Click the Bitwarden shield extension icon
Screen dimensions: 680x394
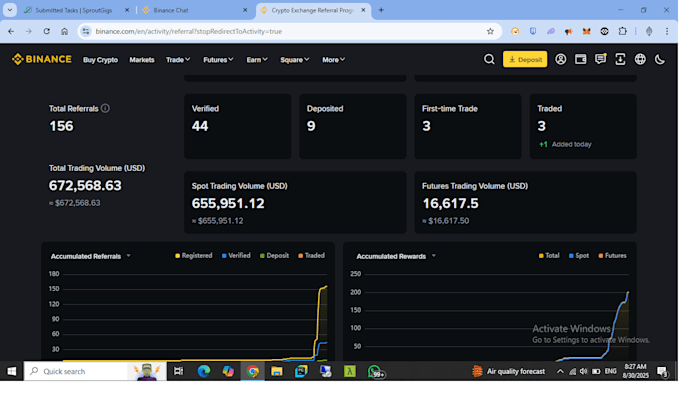coord(533,31)
